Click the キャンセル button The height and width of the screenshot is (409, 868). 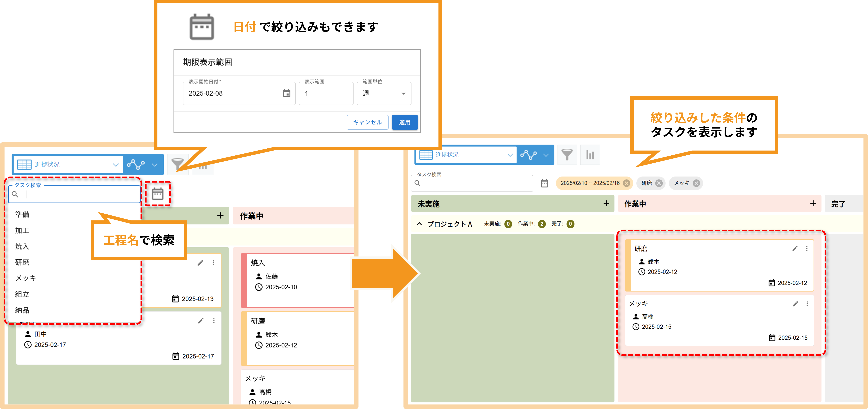coord(367,122)
